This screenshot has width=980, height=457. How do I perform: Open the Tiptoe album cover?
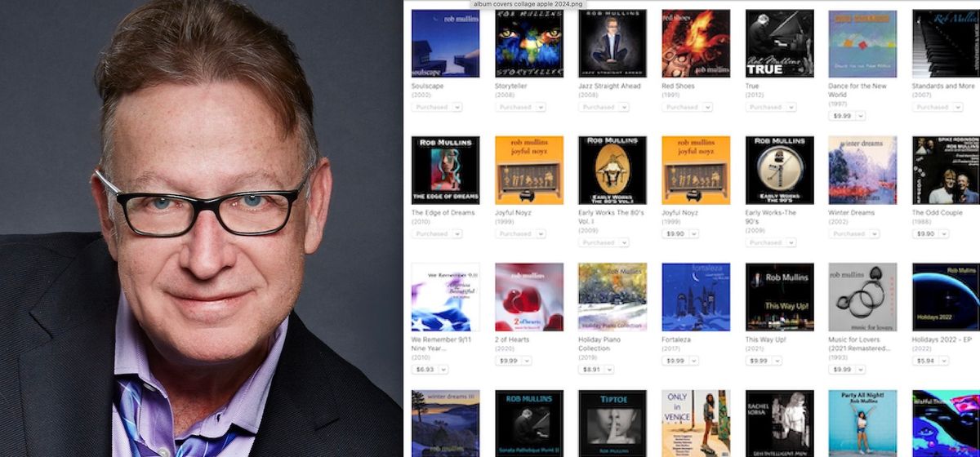point(612,424)
